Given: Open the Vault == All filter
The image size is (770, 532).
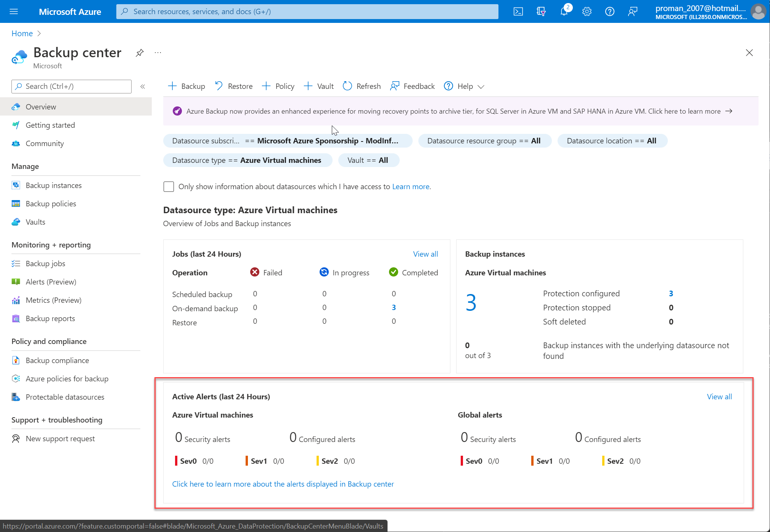Looking at the screenshot, I should coord(368,160).
